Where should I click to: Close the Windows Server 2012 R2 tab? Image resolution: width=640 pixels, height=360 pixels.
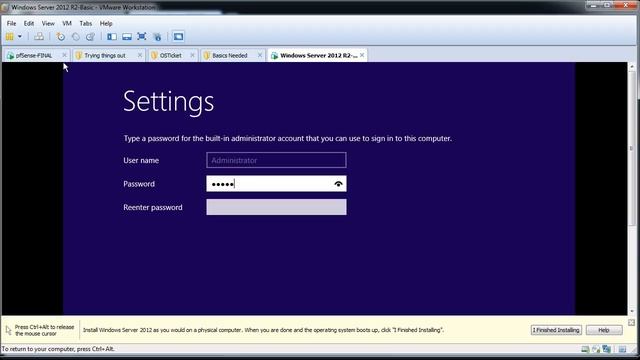point(362,55)
